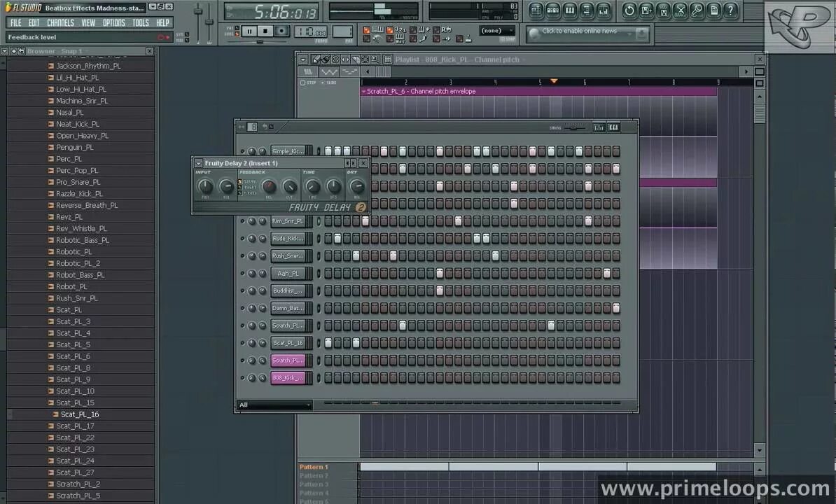
Task: Stop playback in the transport panel
Action: point(265,31)
